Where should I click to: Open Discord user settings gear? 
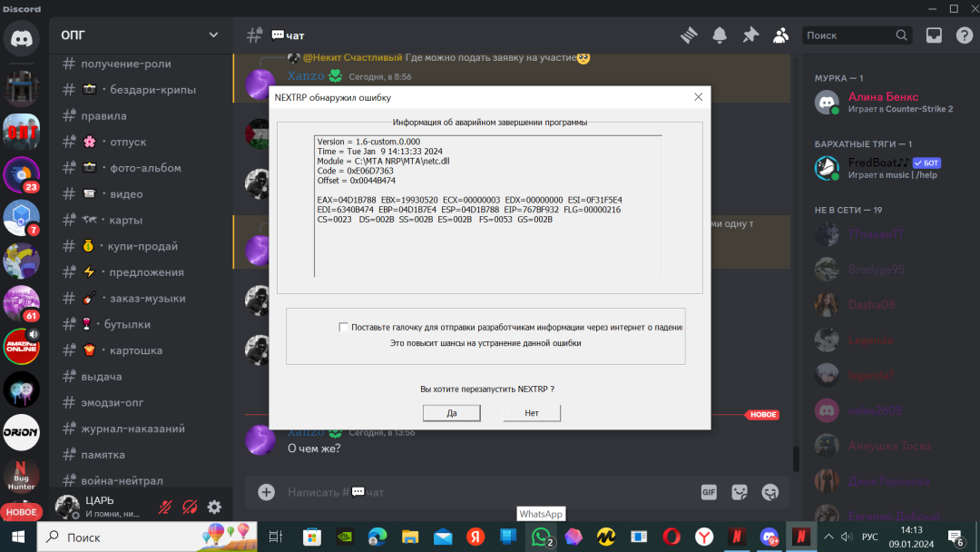[x=214, y=507]
